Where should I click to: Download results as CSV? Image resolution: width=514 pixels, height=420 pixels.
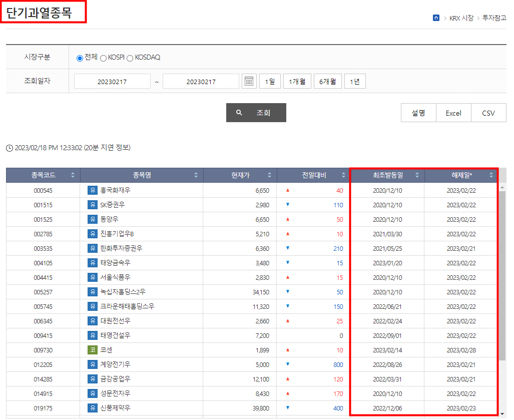(x=488, y=113)
